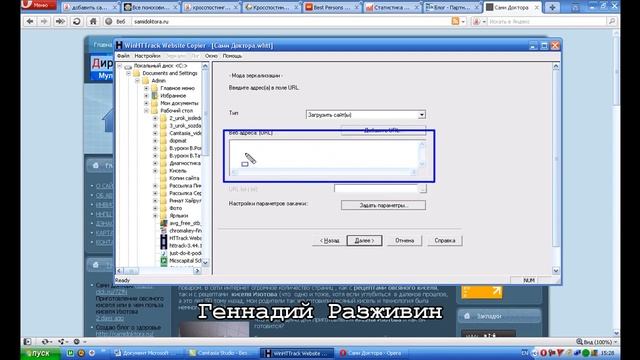
Task: Go forward in Opera browser
Action: pyautogui.click(x=44, y=21)
